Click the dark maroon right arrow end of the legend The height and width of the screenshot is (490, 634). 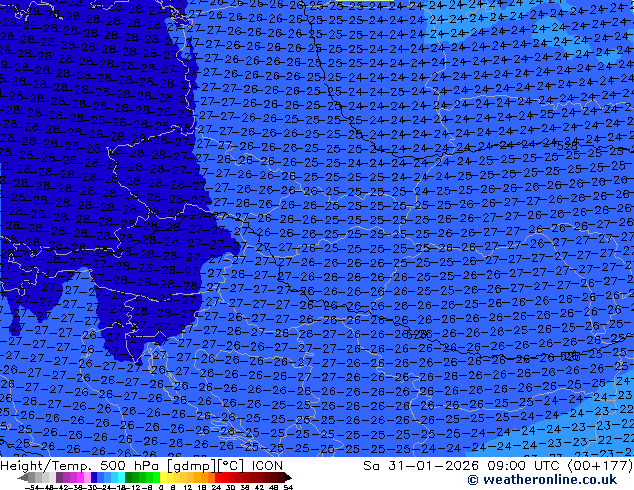click(287, 477)
